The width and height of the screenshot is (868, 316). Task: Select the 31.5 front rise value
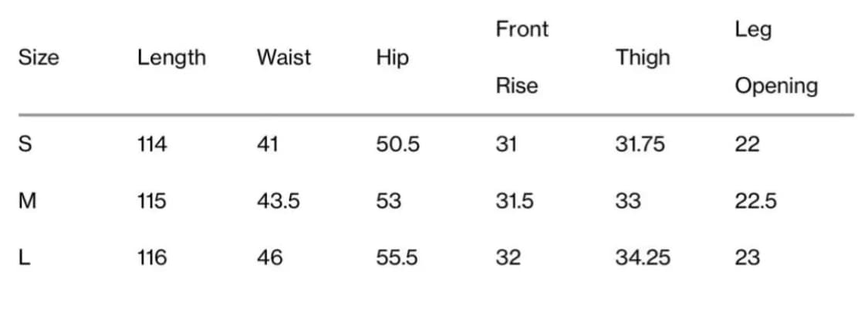515,201
